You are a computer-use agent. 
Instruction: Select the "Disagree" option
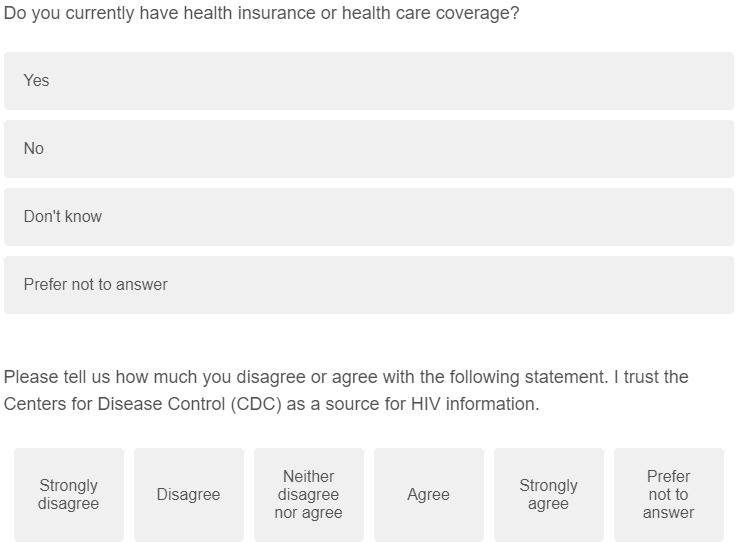pos(189,495)
